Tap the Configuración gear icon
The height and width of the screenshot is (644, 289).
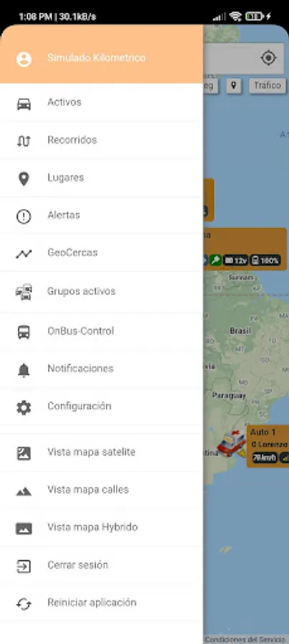tap(24, 407)
